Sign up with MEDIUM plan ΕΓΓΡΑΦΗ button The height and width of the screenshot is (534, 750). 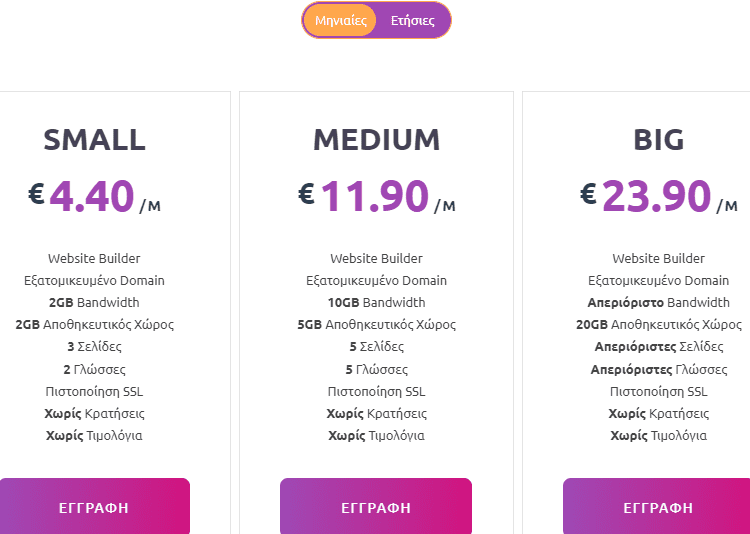[x=376, y=507]
